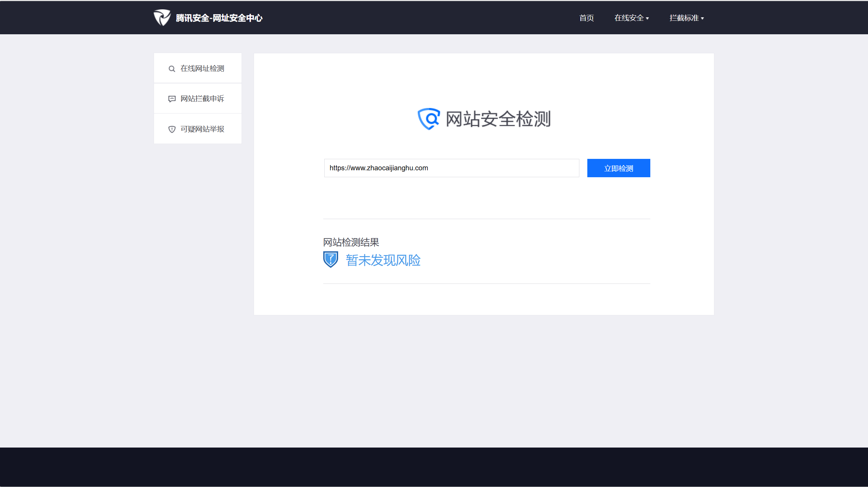The image size is (868, 487).
Task: Select 网站拦截申诉 in the sidebar
Action: 202,99
